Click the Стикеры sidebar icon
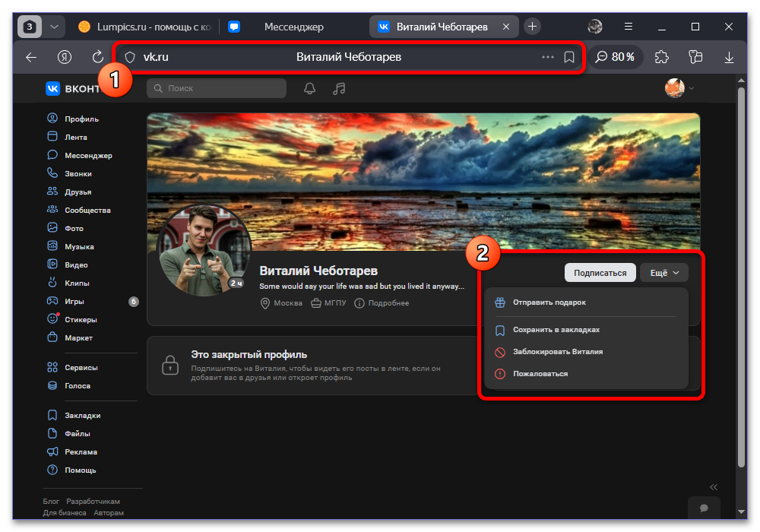The image size is (760, 532). coord(52,318)
